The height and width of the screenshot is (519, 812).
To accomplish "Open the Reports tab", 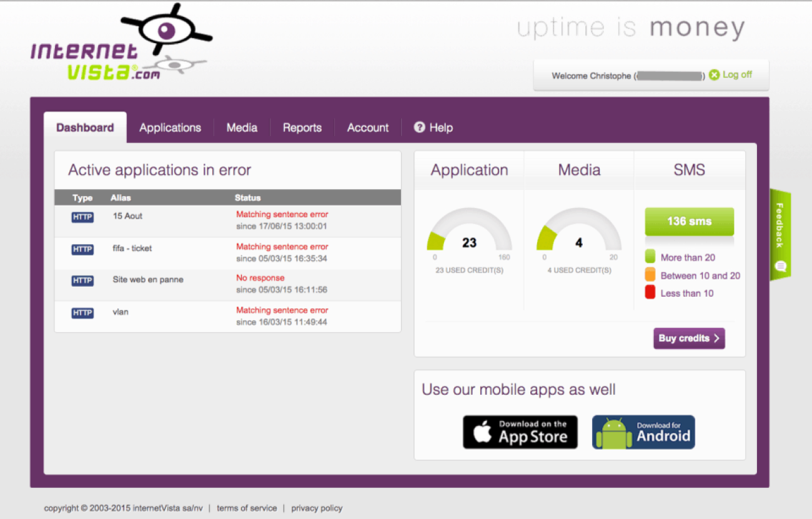I will (x=302, y=127).
